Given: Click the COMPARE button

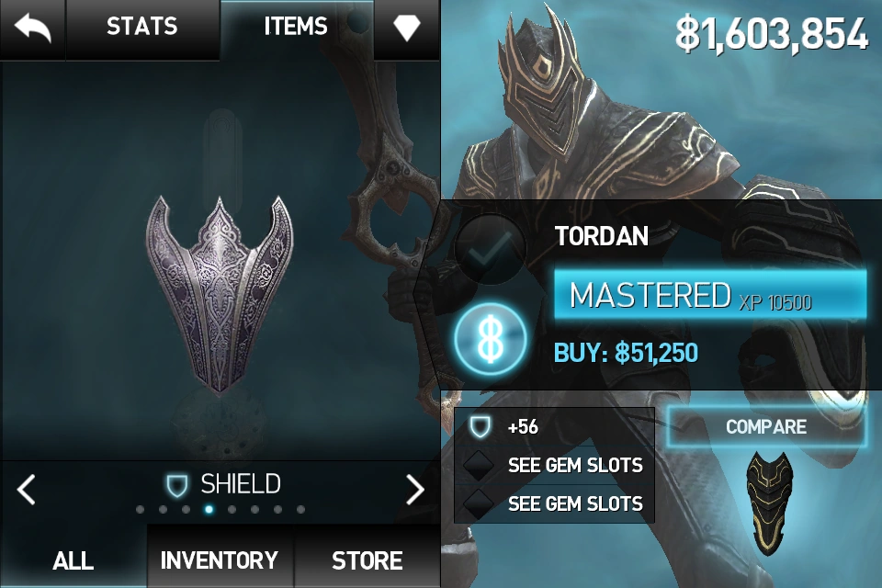Looking at the screenshot, I should point(766,427).
